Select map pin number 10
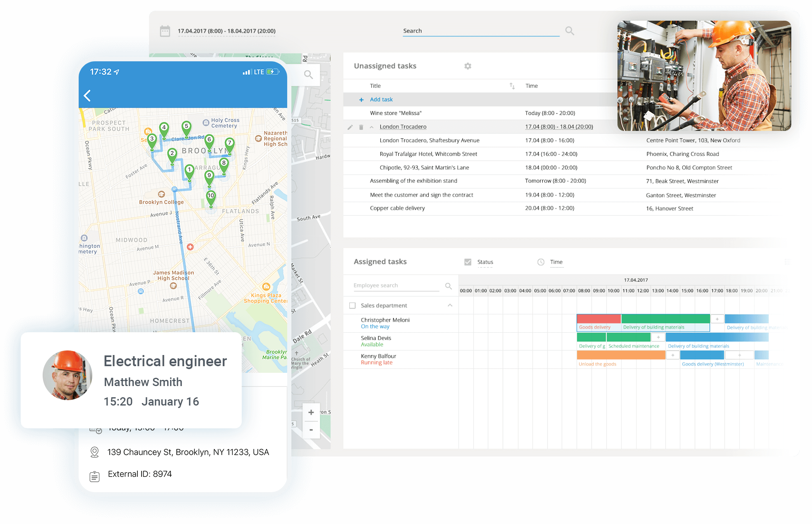Viewport: 812px width, 524px height. pos(211,198)
